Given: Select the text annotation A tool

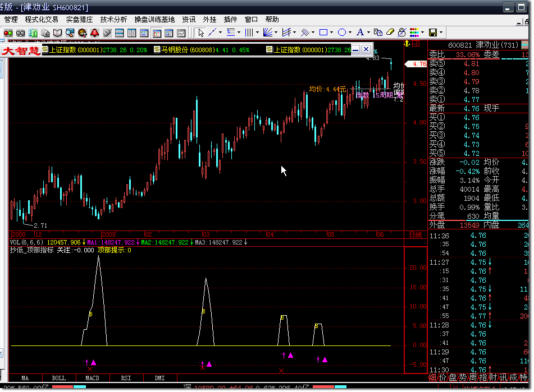Looking at the screenshot, I should (360, 33).
